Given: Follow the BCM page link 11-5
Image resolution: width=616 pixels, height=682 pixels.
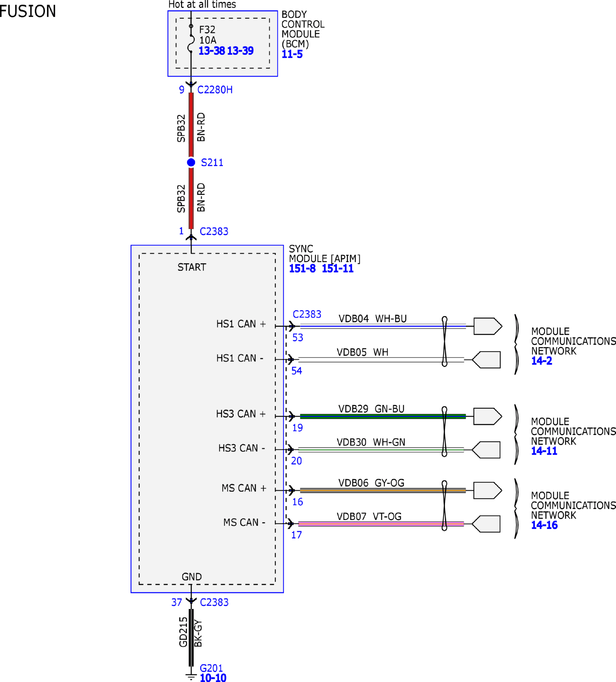Looking at the screenshot, I should click(292, 54).
